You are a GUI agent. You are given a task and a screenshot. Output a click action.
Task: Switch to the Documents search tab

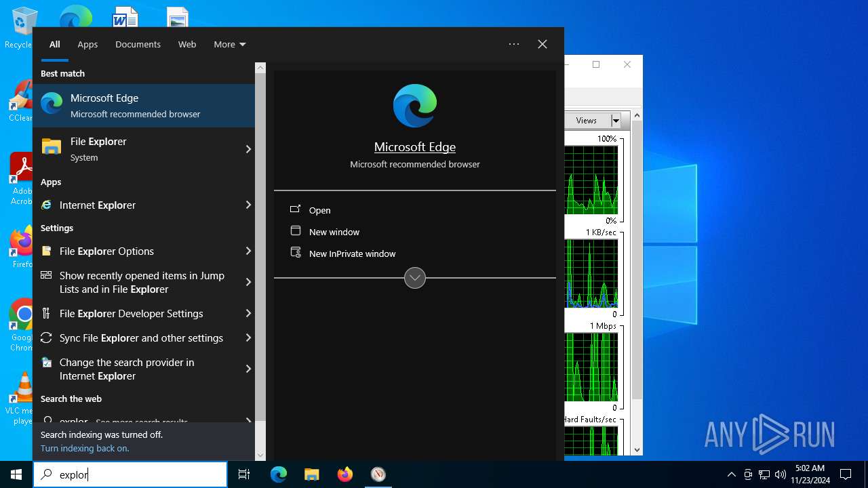pyautogui.click(x=138, y=44)
